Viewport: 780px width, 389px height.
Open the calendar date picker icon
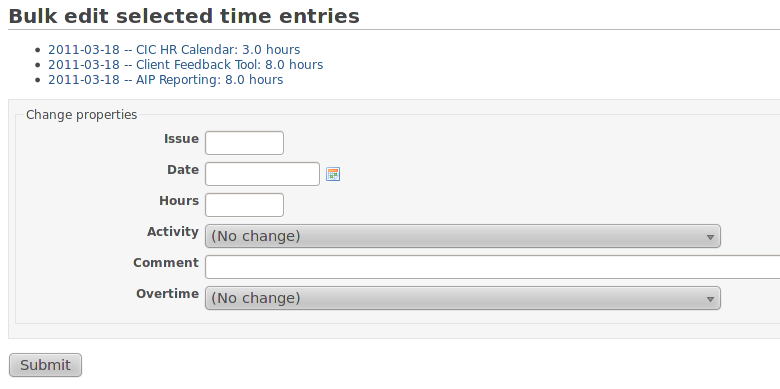[333, 174]
